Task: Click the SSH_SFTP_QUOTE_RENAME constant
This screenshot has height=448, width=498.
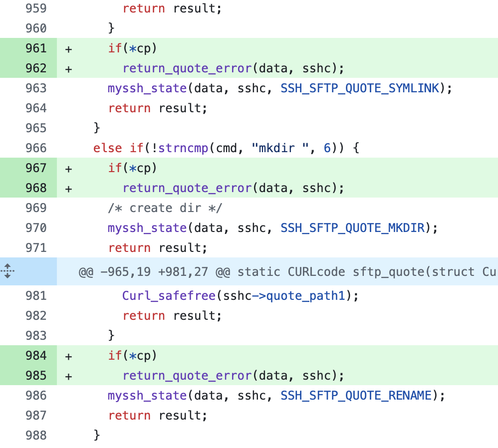Action: pyautogui.click(x=355, y=396)
